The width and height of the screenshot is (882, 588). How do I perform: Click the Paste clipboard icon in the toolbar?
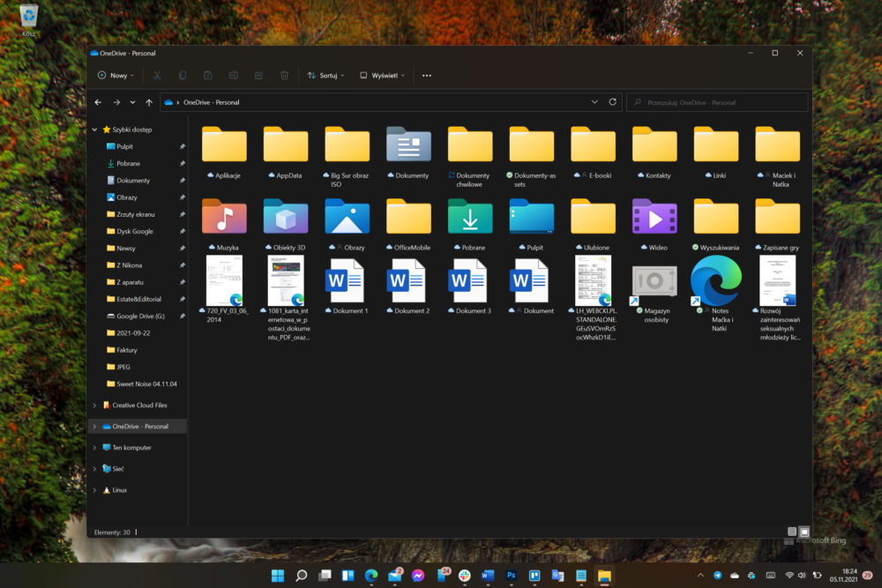tap(207, 75)
